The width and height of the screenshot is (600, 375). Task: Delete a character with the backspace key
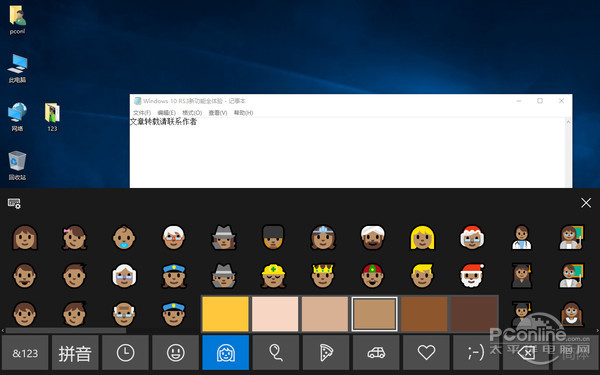click(x=527, y=353)
